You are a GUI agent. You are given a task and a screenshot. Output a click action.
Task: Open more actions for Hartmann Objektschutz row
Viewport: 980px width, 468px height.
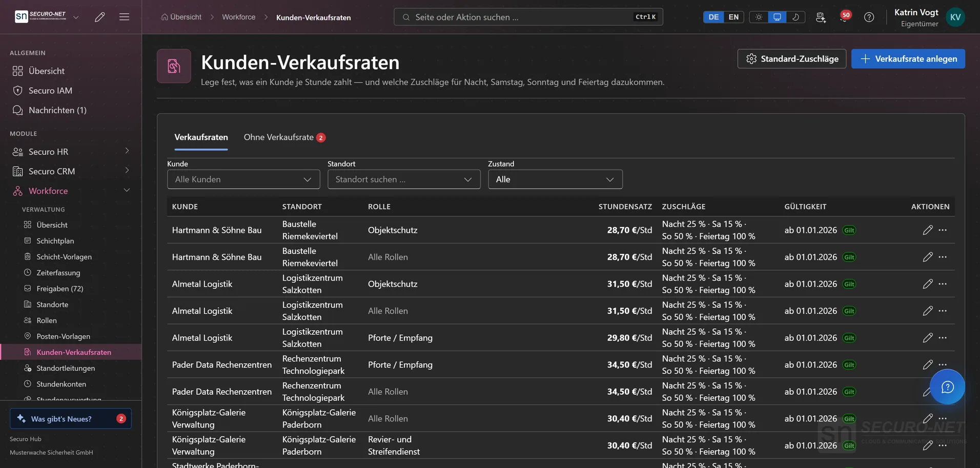click(x=943, y=230)
